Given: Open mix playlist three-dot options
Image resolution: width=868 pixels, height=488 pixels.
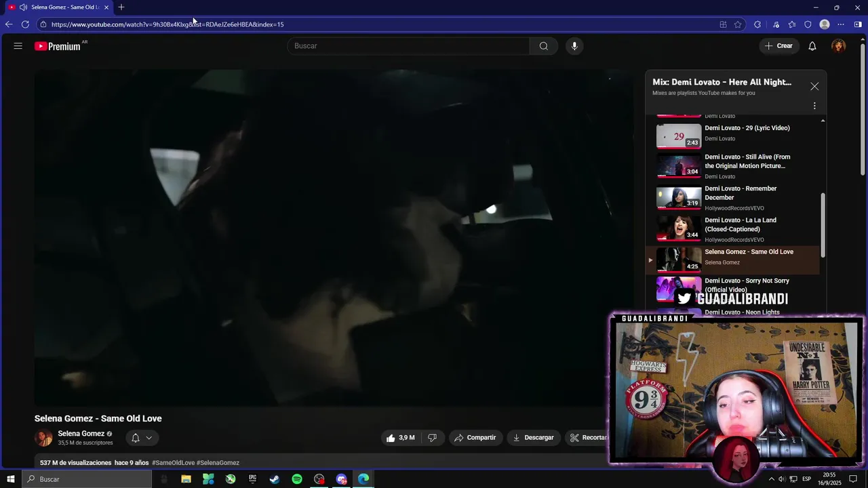Looking at the screenshot, I should point(814,106).
